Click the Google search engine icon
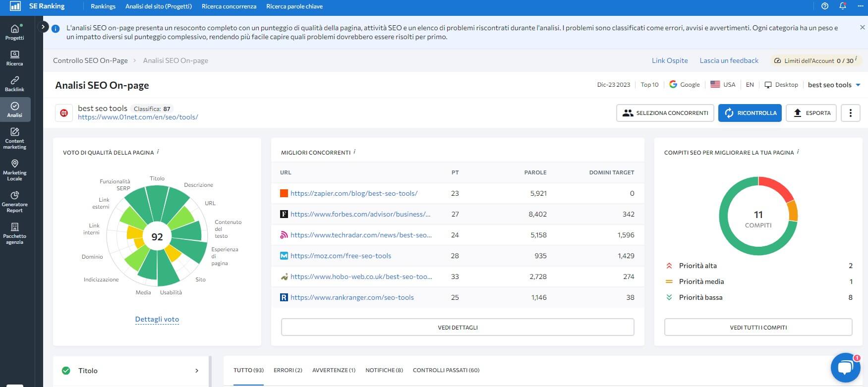 pyautogui.click(x=673, y=84)
